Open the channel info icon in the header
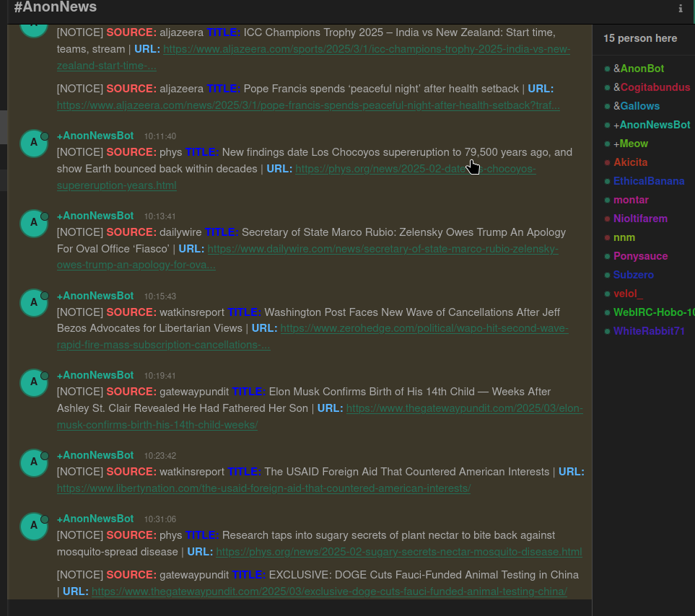The image size is (695, 616). (681, 9)
